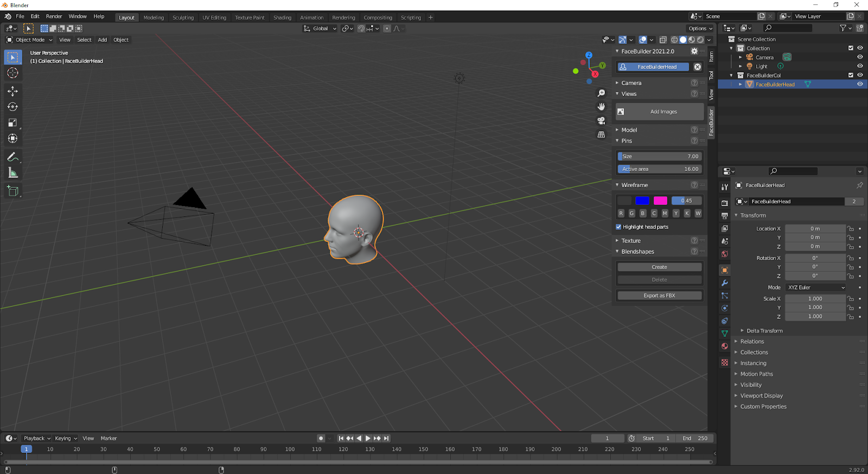The height and width of the screenshot is (474, 868).
Task: Open the Add menu in viewport header
Action: pos(103,40)
